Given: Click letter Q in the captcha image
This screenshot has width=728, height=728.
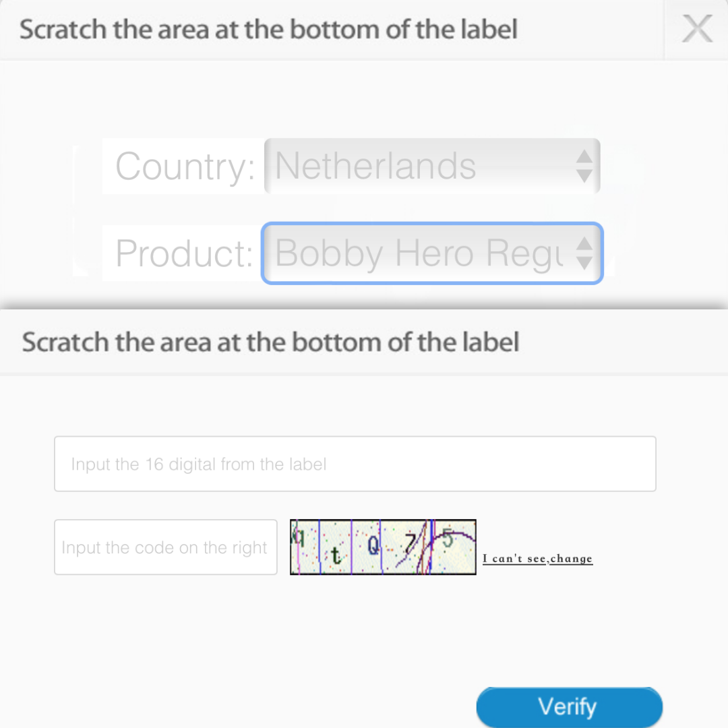Looking at the screenshot, I should 373,545.
